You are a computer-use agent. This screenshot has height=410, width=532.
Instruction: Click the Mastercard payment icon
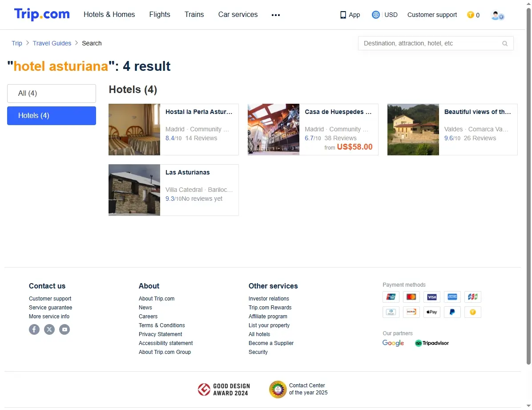point(411,297)
